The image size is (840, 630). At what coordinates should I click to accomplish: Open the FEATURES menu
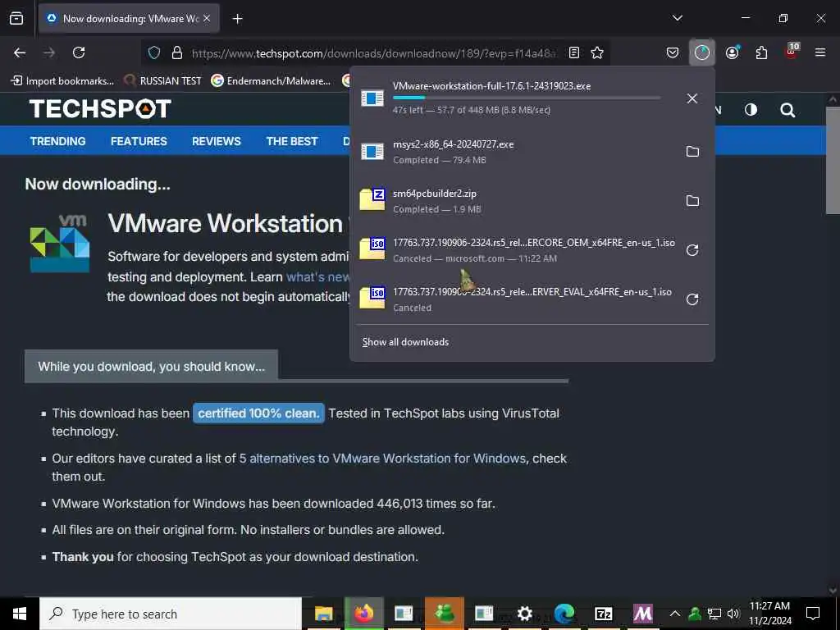[x=139, y=141]
